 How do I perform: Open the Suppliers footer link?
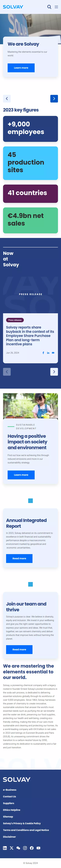tap(9, 803)
